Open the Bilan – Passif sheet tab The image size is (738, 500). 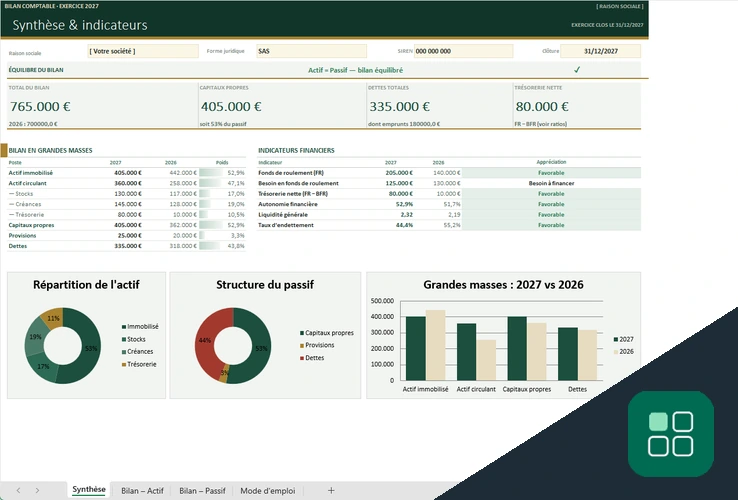coord(202,491)
